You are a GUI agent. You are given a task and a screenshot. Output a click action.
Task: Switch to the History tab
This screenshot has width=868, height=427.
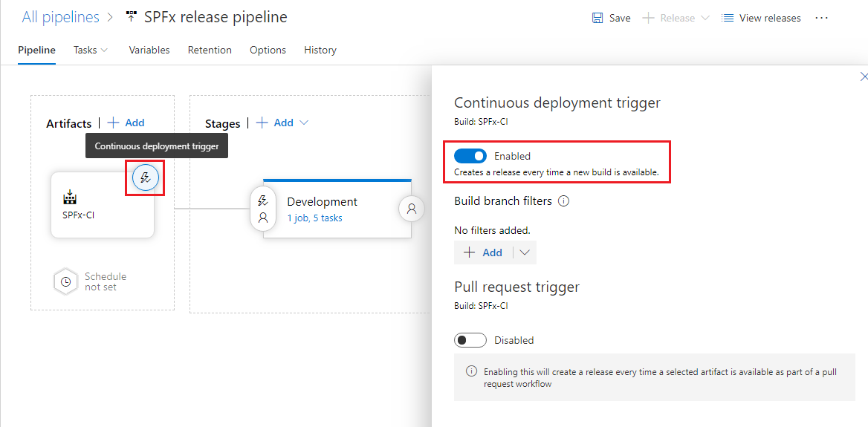(x=320, y=50)
